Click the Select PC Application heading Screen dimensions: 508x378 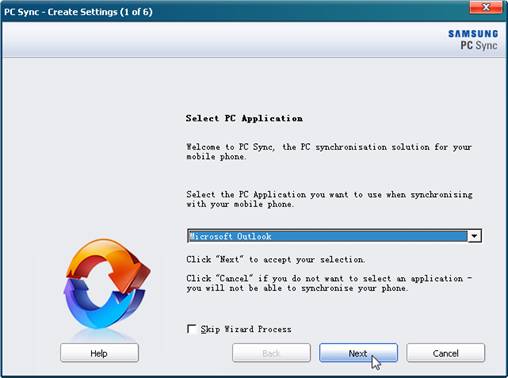click(x=244, y=118)
